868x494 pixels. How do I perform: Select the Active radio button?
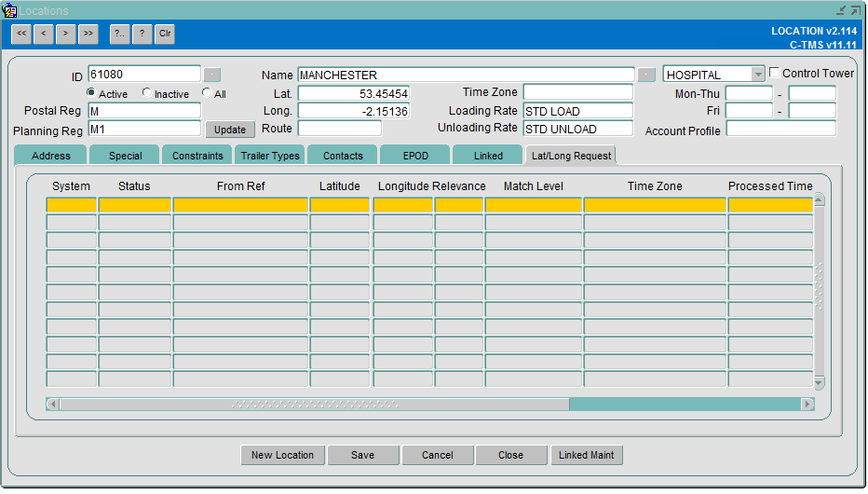(x=90, y=92)
